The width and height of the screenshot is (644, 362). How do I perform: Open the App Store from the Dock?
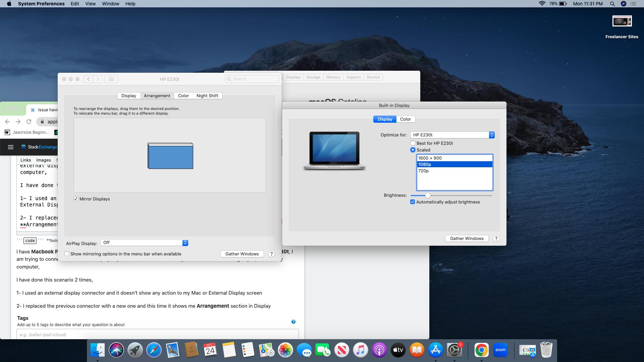click(436, 350)
